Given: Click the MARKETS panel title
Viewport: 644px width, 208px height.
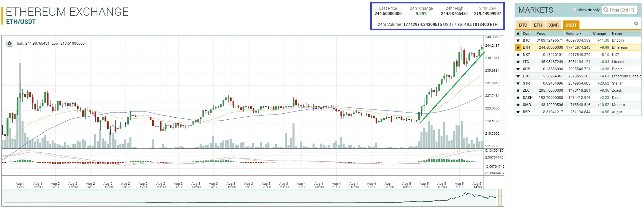Looking at the screenshot, I should [x=535, y=10].
